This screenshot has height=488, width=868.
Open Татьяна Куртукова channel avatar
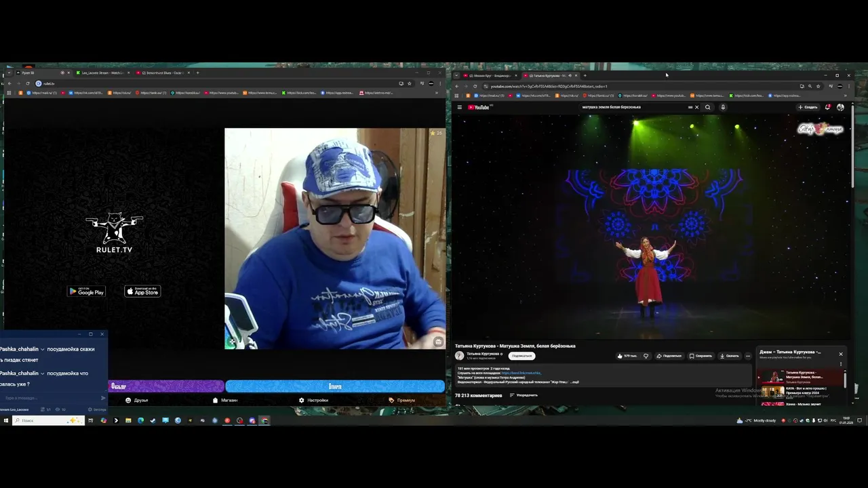459,356
